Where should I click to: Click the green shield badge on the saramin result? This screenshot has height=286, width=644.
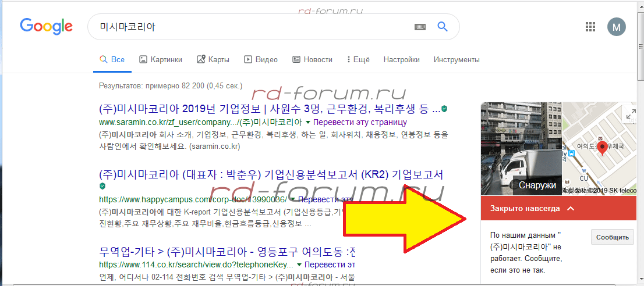(444, 109)
